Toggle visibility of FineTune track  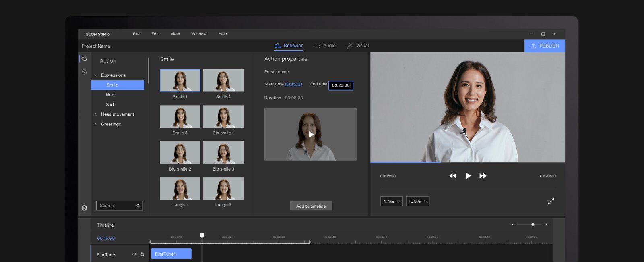(x=134, y=254)
